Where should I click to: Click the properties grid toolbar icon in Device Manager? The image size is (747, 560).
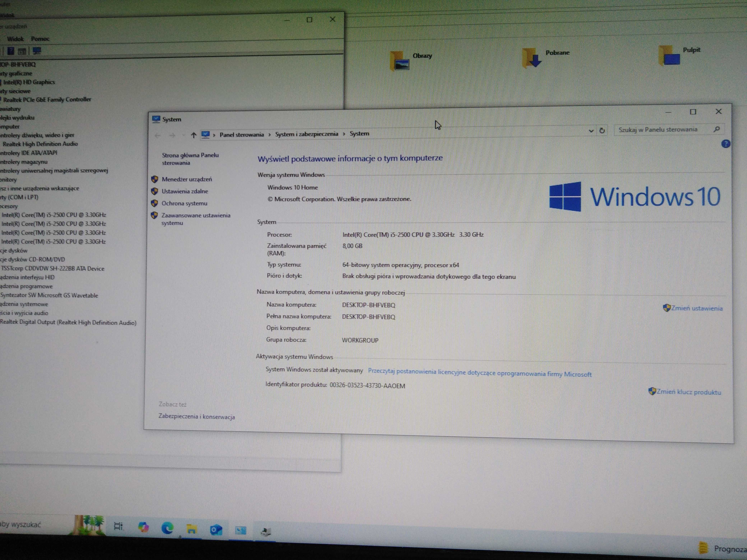pyautogui.click(x=22, y=51)
